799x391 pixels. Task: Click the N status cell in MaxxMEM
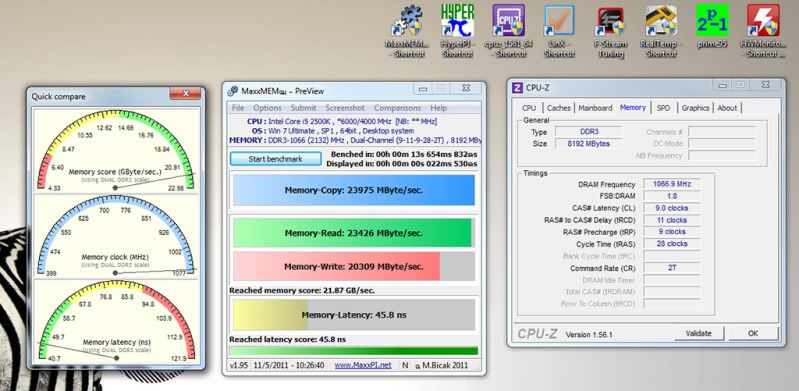pyautogui.click(x=406, y=365)
